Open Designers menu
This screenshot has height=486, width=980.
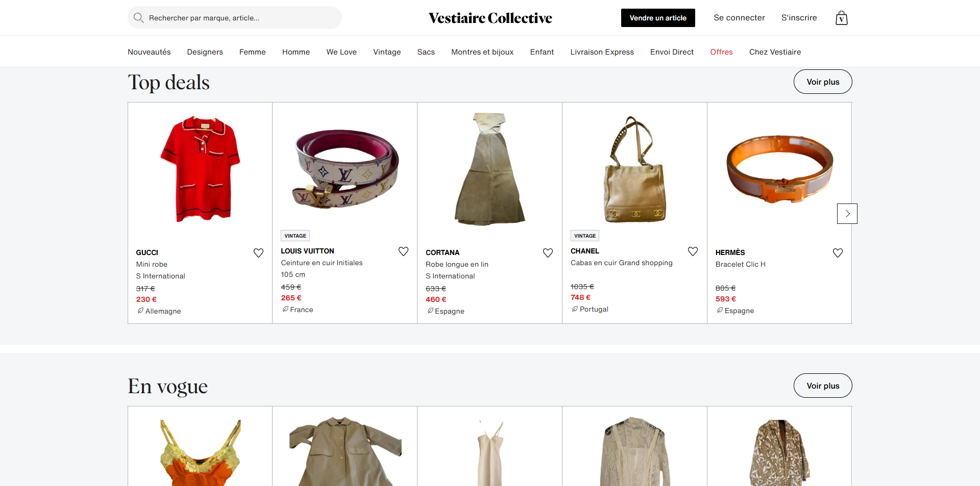tap(205, 52)
